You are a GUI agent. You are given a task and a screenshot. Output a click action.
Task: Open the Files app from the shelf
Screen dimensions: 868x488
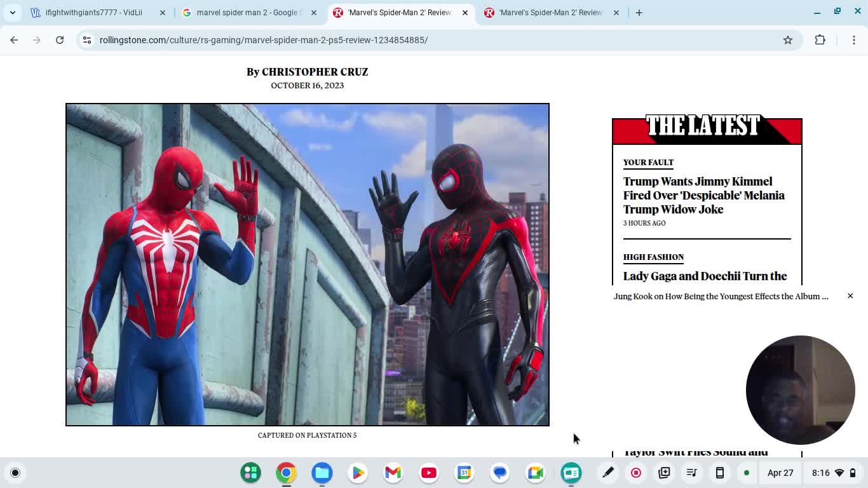(x=322, y=473)
